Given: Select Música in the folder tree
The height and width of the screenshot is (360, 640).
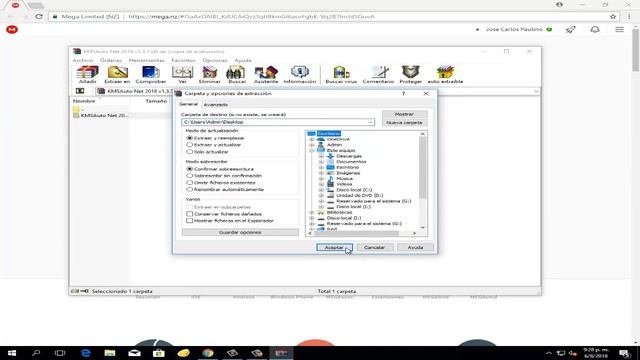Looking at the screenshot, I should [x=344, y=179].
